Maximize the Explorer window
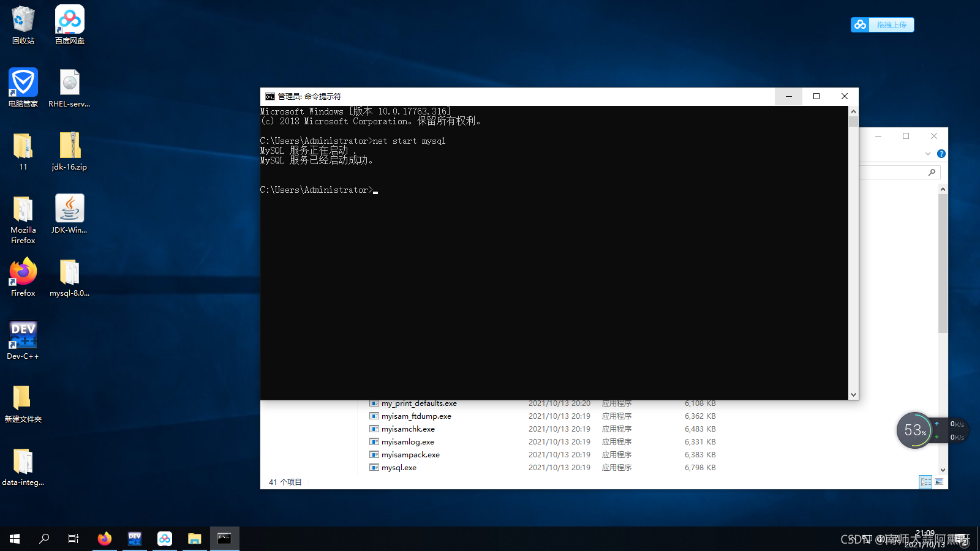 pos(906,136)
